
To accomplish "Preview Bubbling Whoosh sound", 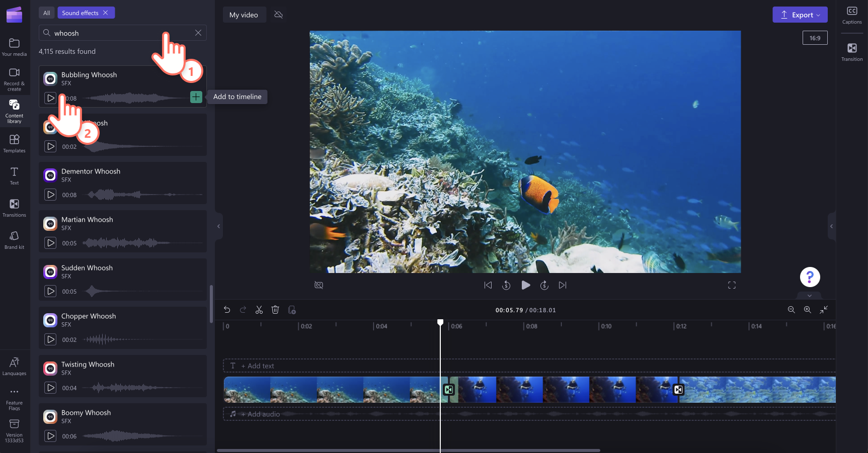I will (50, 98).
